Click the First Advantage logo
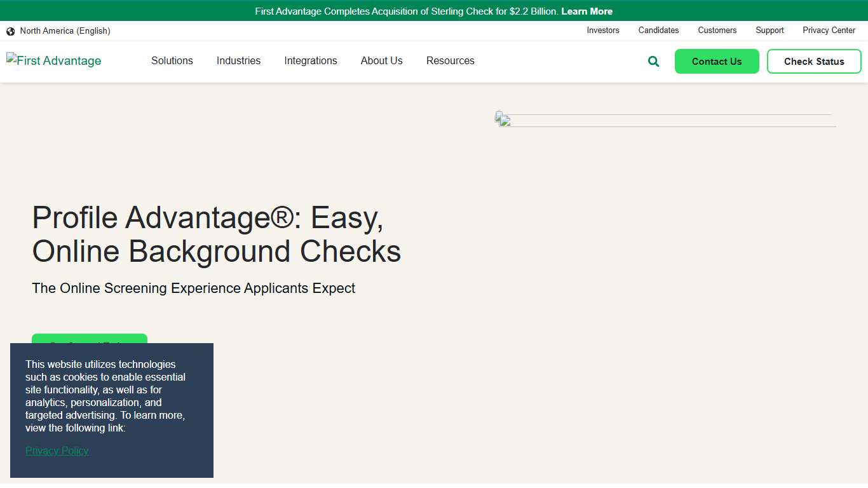 coord(53,60)
